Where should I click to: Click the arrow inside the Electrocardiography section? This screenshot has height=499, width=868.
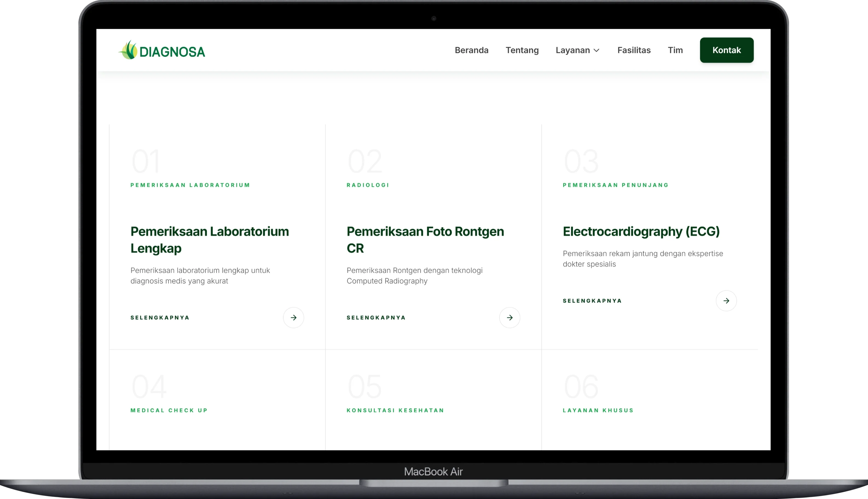(727, 300)
